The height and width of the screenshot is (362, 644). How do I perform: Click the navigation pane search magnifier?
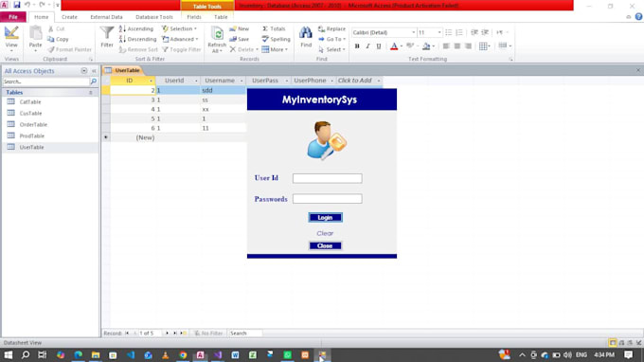point(93,81)
